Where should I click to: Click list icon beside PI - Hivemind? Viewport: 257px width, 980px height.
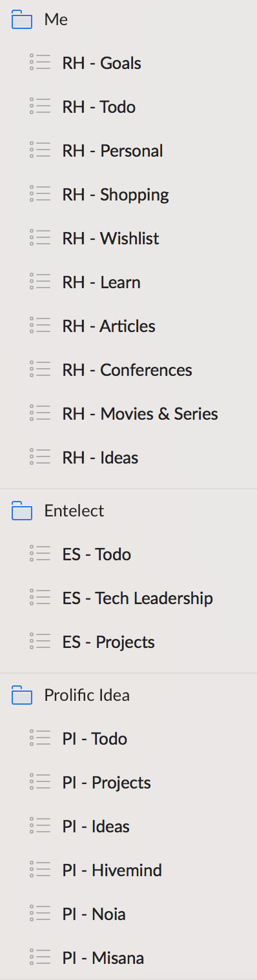40,870
